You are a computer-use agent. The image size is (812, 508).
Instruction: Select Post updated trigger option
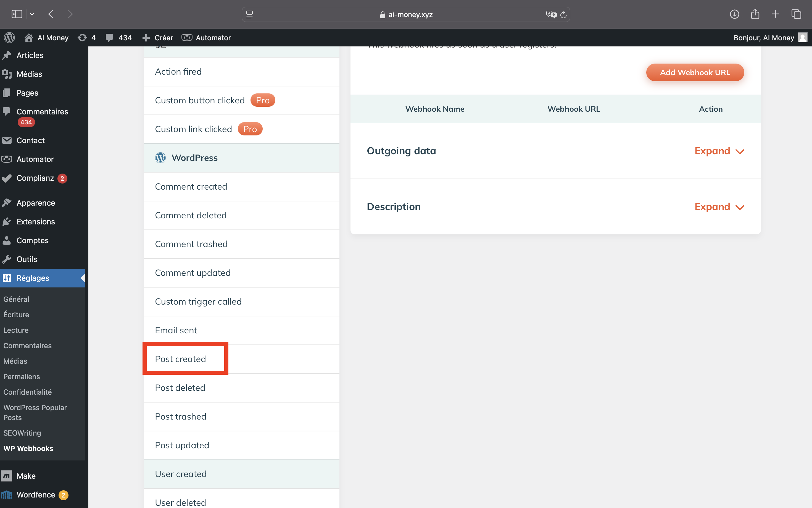(x=182, y=445)
